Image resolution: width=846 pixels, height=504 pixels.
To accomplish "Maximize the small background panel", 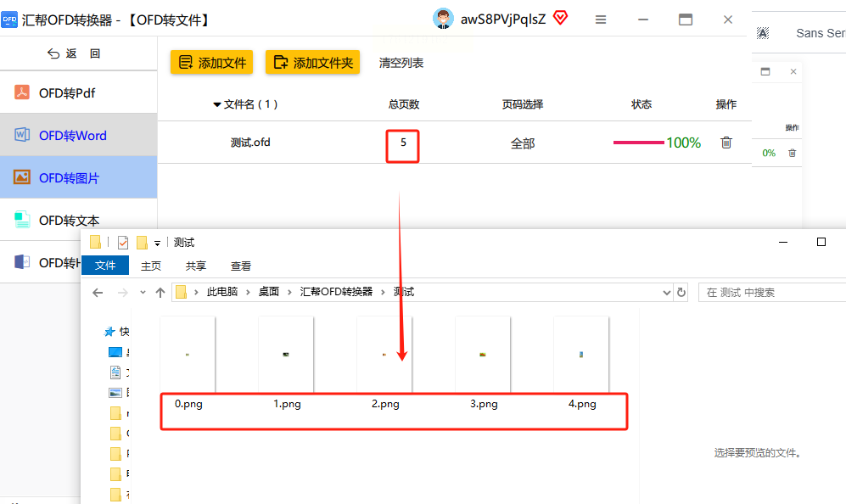I will coord(765,71).
